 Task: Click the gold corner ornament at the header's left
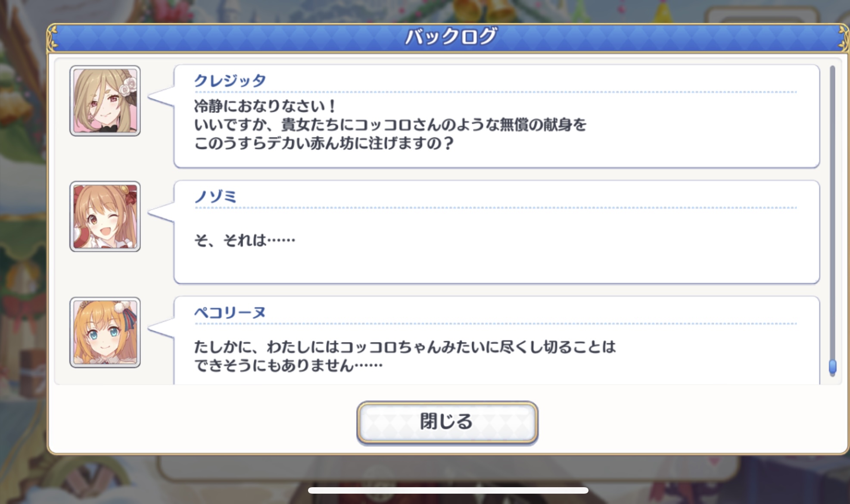(x=53, y=37)
